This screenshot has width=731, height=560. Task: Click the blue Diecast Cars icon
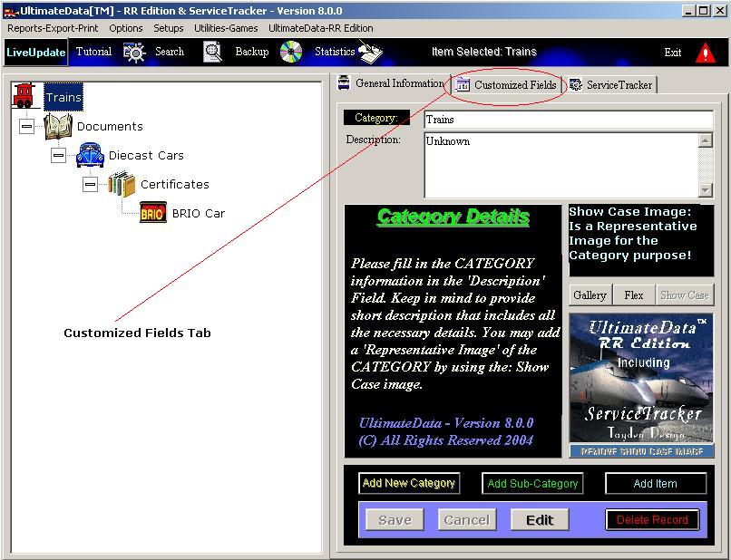pyautogui.click(x=90, y=155)
